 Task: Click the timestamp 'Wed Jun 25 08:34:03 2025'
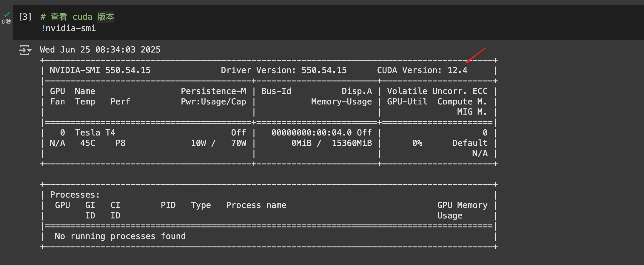100,50
